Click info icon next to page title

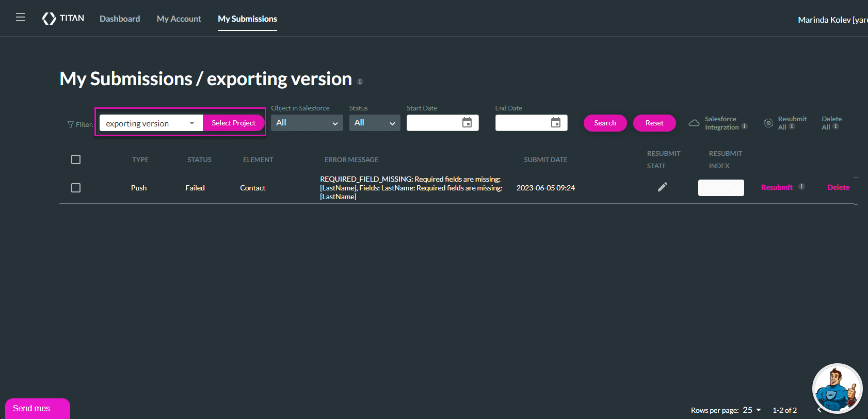(x=360, y=82)
